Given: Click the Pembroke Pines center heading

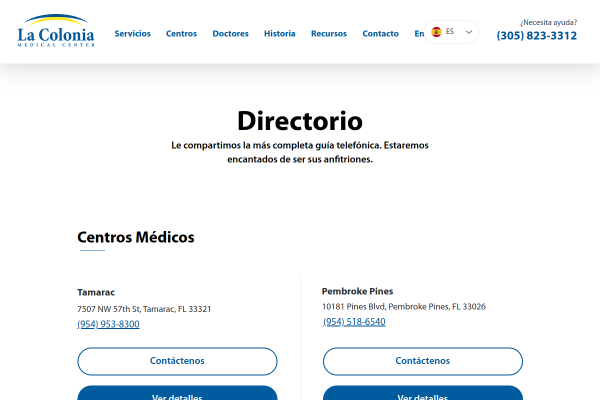Looking at the screenshot, I should pyautogui.click(x=357, y=291).
